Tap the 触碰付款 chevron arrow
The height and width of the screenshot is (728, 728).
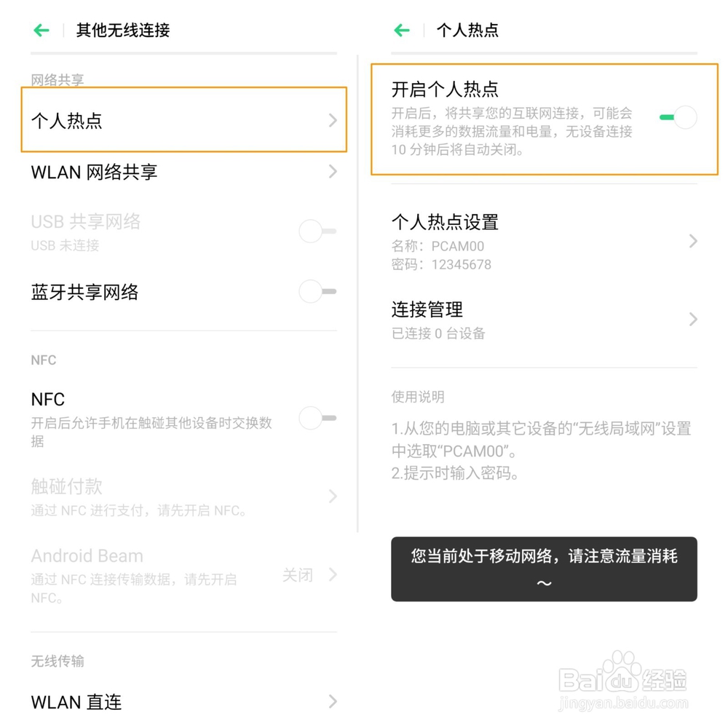coord(333,496)
